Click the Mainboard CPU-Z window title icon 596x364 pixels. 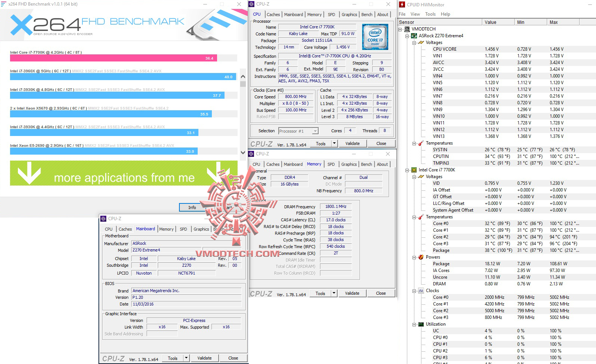pyautogui.click(x=104, y=219)
